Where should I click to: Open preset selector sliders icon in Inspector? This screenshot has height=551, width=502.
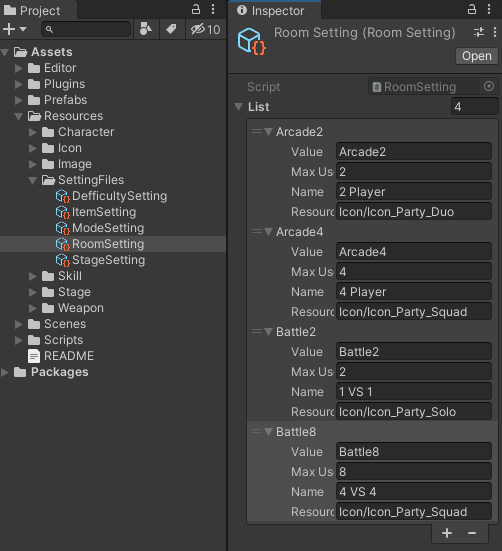click(x=479, y=32)
